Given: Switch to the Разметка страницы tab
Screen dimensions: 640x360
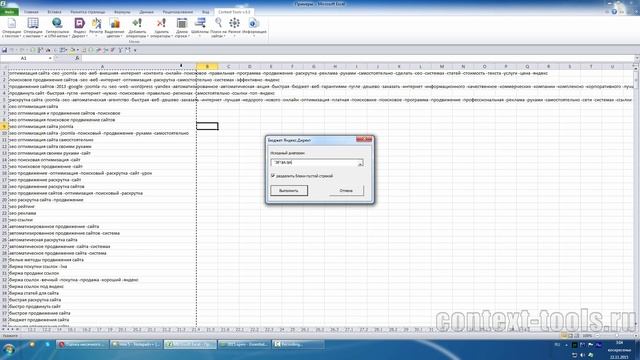Looking at the screenshot, I should coord(88,12).
